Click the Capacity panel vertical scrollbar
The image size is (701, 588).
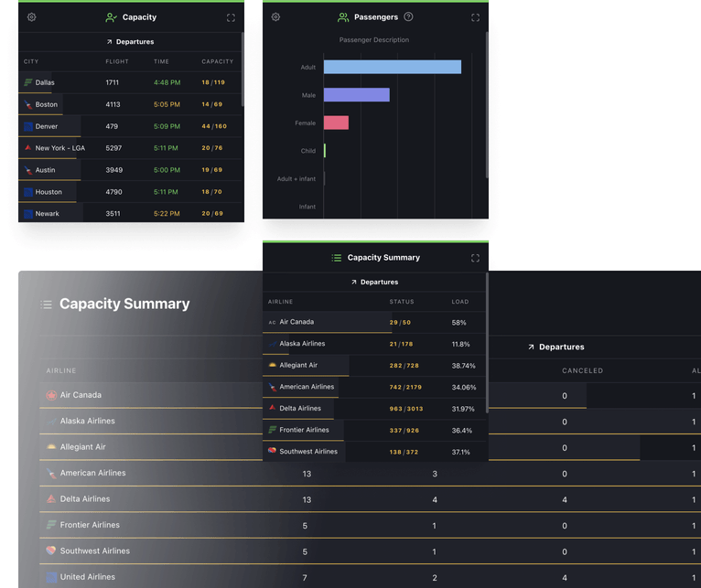243,73
